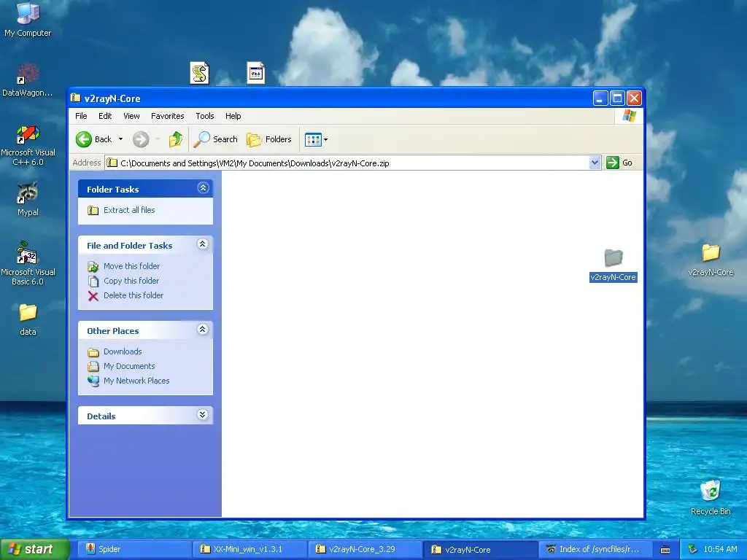This screenshot has width=747, height=560.
Task: Open the Help menu
Action: (x=233, y=116)
